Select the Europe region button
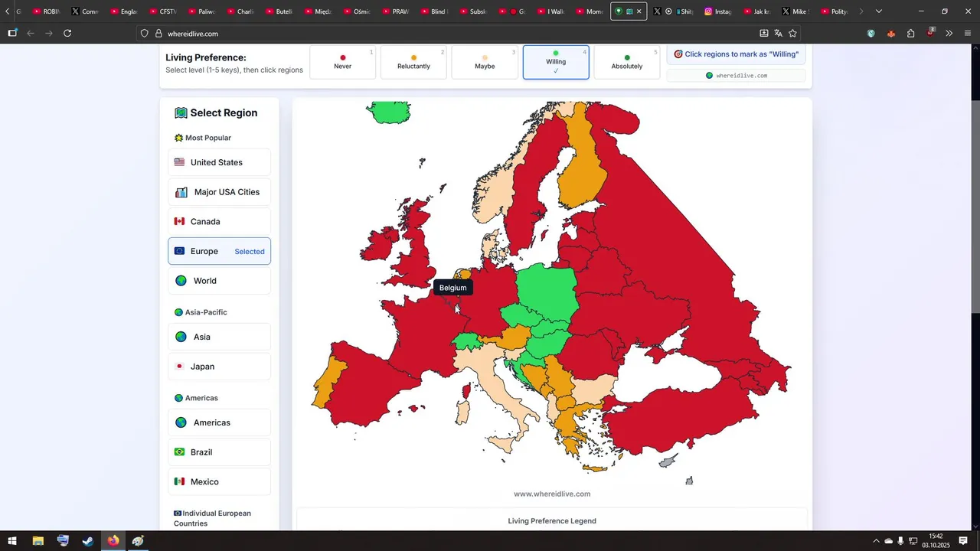The height and width of the screenshot is (551, 980). click(219, 251)
